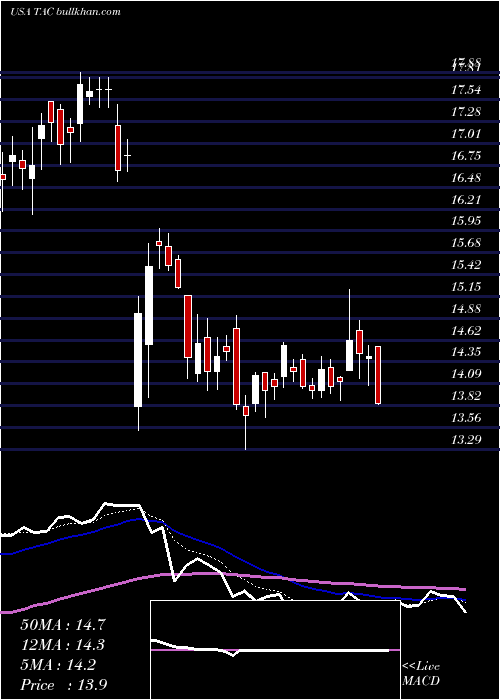500x700 pixels.
Task: Click the 17.01 price axis label
Action: pyautogui.click(x=466, y=133)
